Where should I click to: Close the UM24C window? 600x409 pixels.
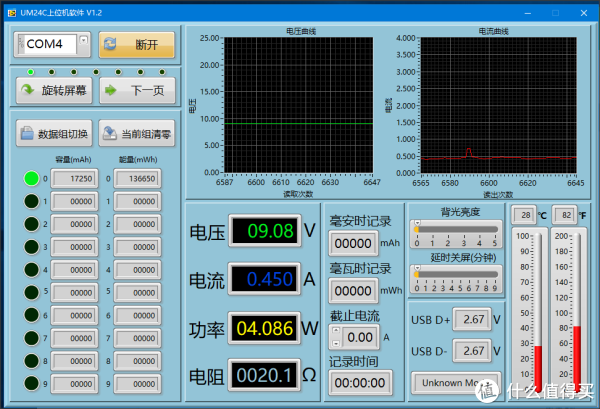[584, 13]
